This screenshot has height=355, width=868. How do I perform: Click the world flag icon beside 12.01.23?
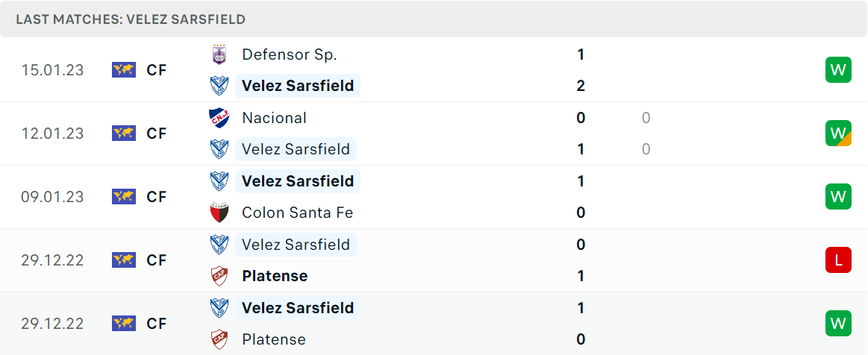pyautogui.click(x=123, y=133)
